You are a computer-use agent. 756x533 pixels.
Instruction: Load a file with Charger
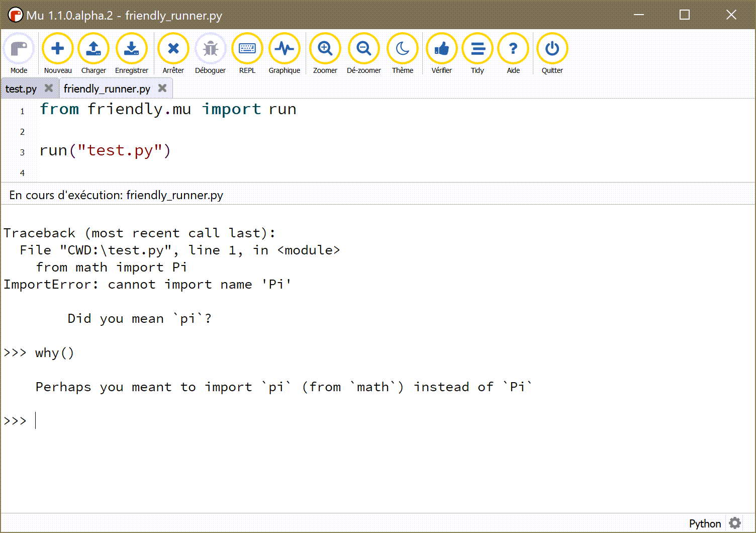pyautogui.click(x=93, y=54)
